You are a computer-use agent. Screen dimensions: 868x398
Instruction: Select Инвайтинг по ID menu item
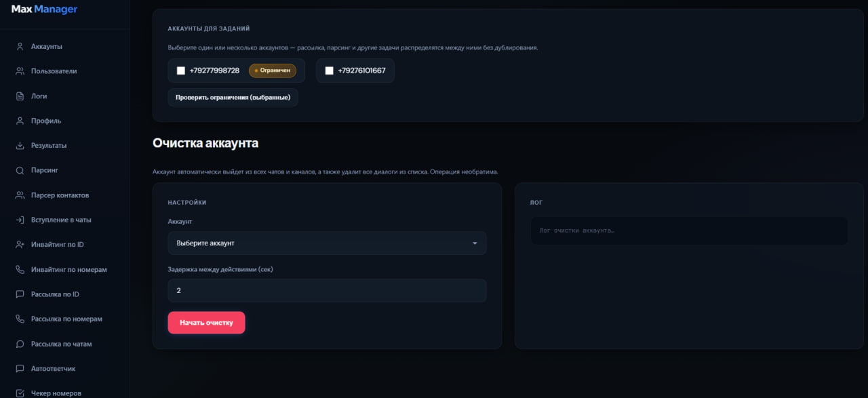pos(57,245)
